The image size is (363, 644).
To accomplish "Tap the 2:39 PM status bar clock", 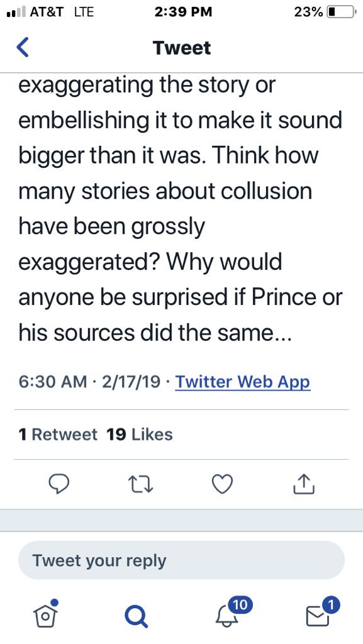I will [183, 12].
